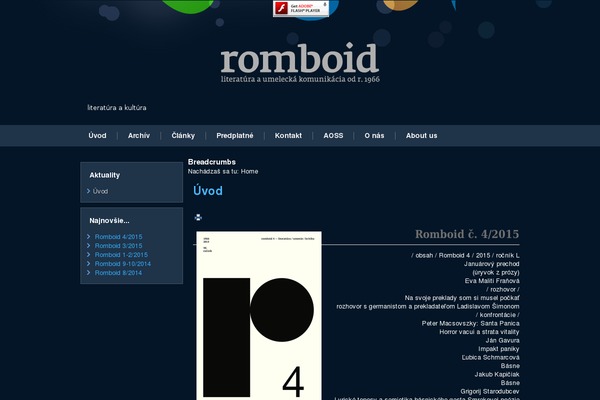The width and height of the screenshot is (600, 400).
Task: Click the Najnovšie... panel heading
Action: pyautogui.click(x=109, y=220)
